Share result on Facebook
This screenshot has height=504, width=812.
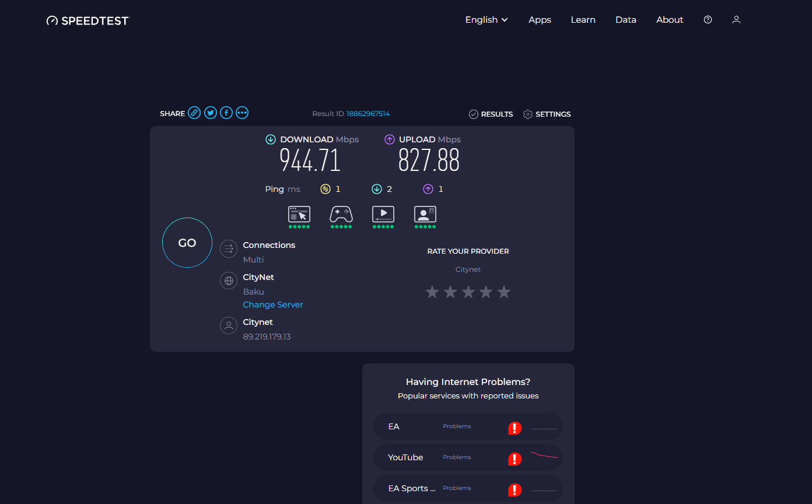click(x=226, y=113)
